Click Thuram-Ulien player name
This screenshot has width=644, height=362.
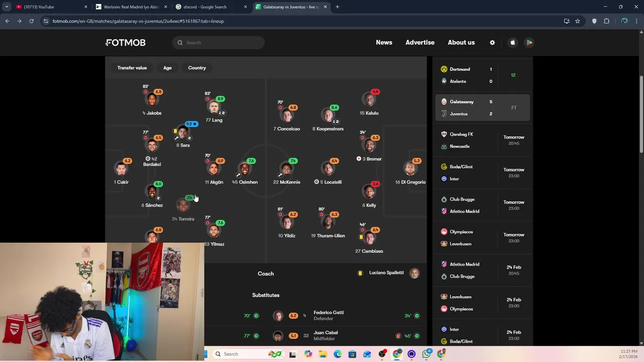click(328, 236)
